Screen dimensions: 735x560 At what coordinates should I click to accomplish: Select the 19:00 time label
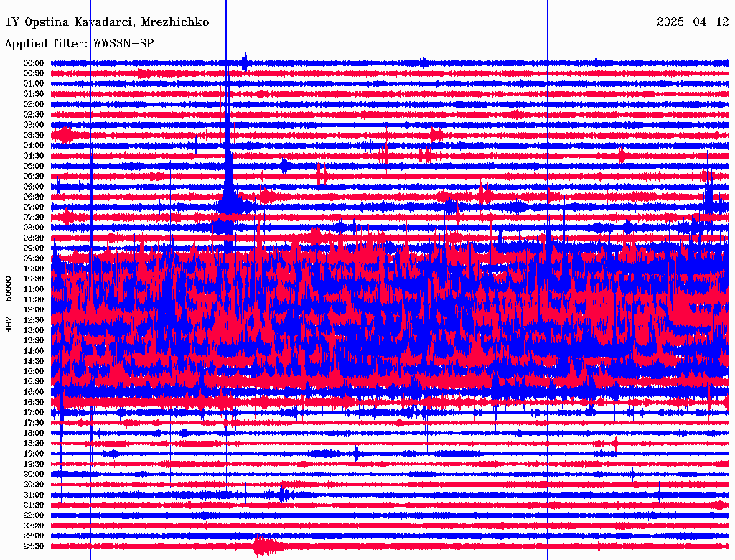coord(34,454)
